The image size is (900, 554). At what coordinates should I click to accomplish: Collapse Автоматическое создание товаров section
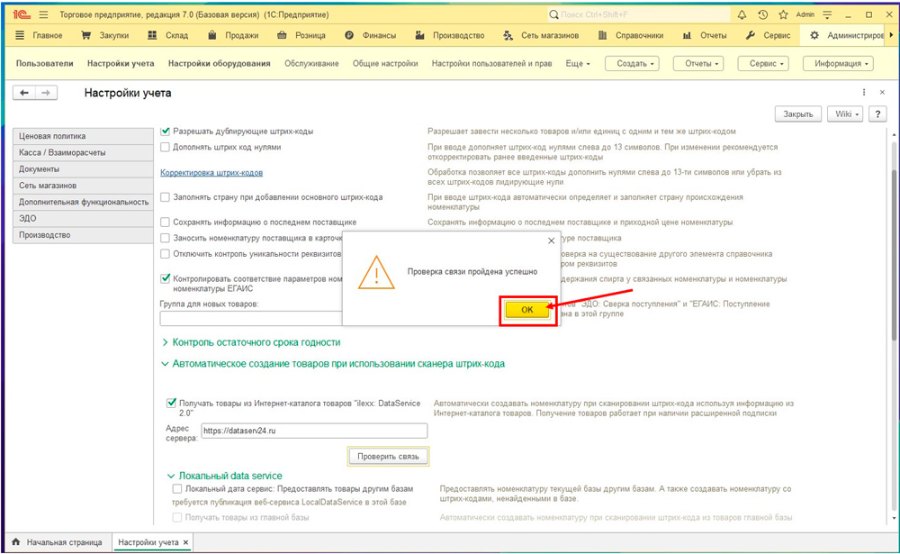pyautogui.click(x=333, y=363)
